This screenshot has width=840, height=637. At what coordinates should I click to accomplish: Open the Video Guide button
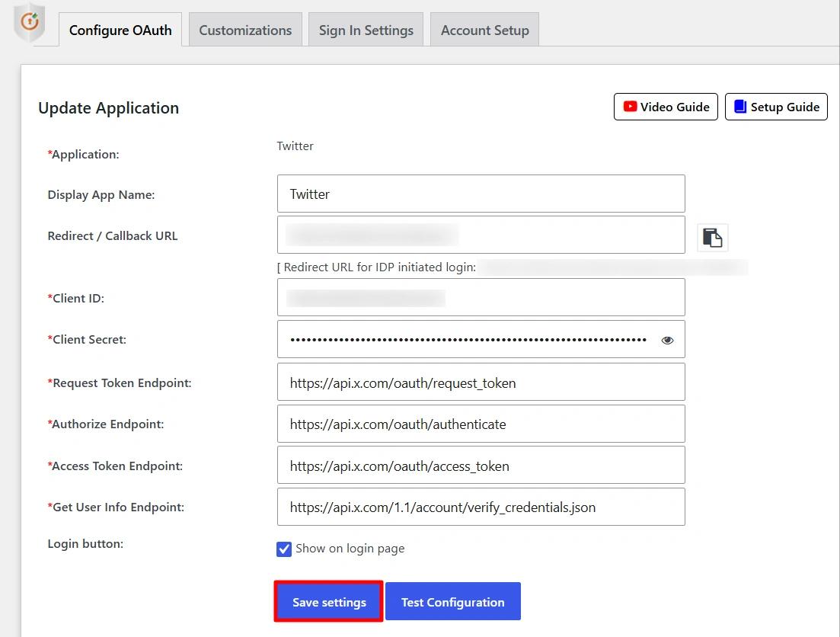point(666,107)
